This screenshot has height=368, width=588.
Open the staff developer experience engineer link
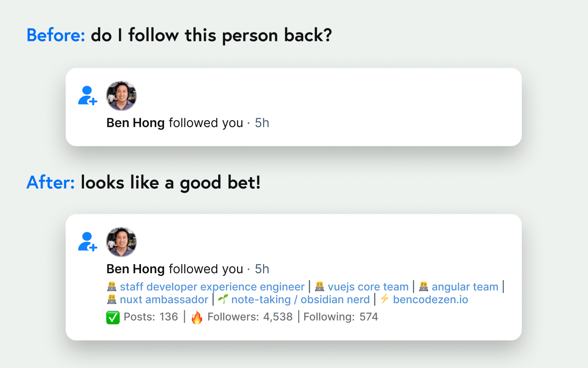[x=212, y=287]
